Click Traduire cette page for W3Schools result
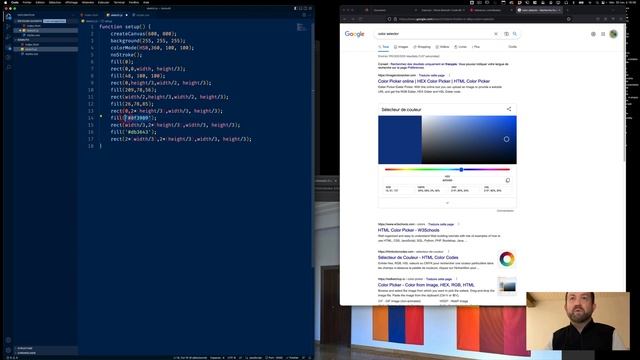 pyautogui.click(x=441, y=224)
